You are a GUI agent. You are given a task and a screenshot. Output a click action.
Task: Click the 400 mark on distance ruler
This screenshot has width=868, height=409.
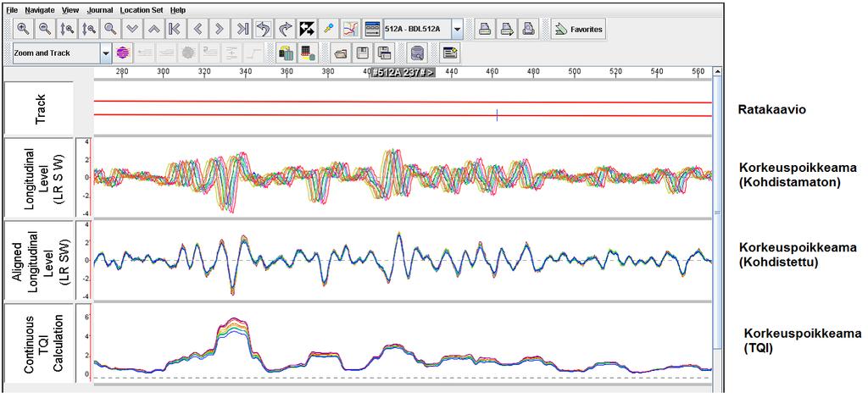pos(368,72)
